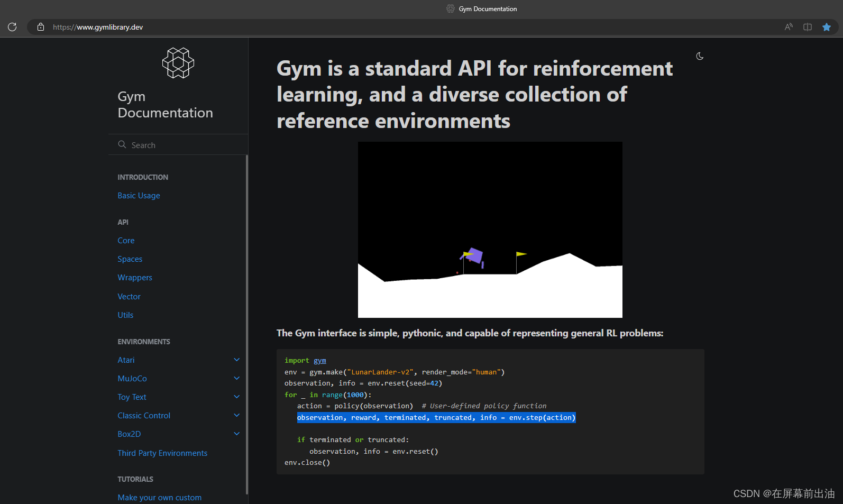Open the MuJoCo environments link
This screenshot has width=843, height=504.
tap(132, 379)
